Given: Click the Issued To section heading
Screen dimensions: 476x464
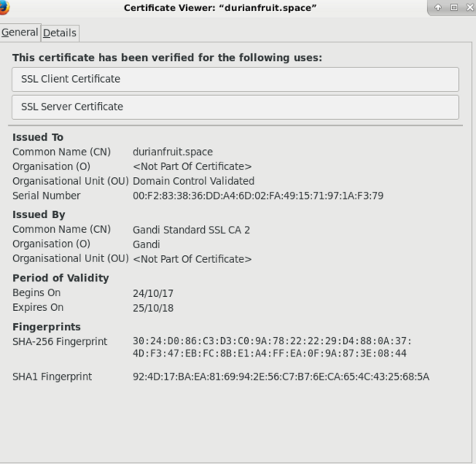Looking at the screenshot, I should [x=38, y=137].
